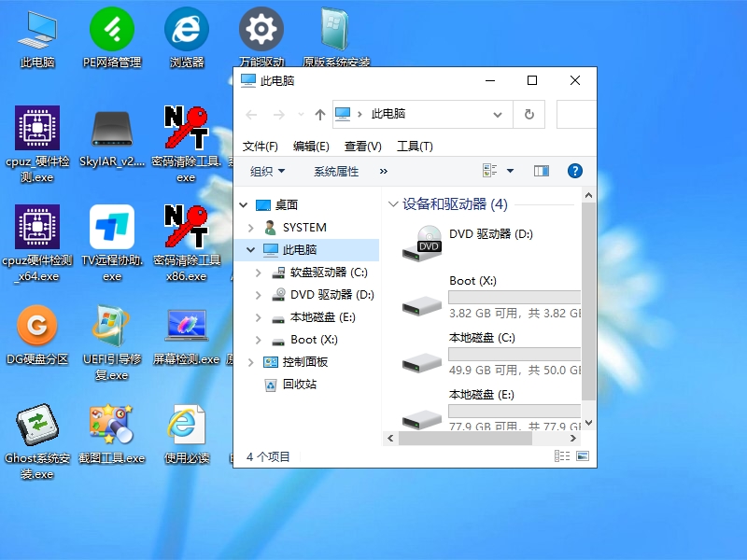Open explorer help button
The height and width of the screenshot is (560, 747).
575,171
